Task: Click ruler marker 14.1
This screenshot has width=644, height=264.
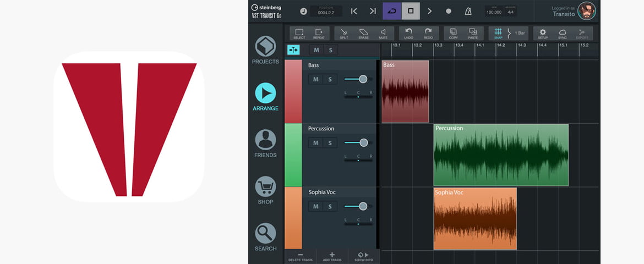Action: (480, 45)
